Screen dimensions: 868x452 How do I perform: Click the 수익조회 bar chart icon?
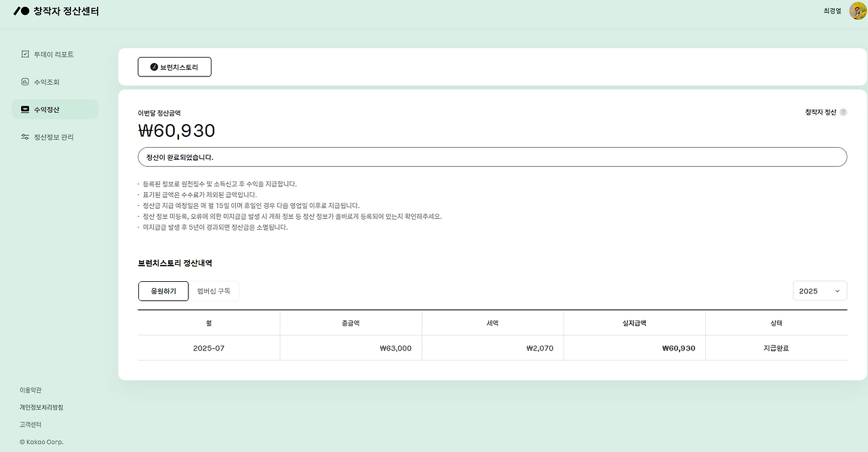(x=24, y=81)
